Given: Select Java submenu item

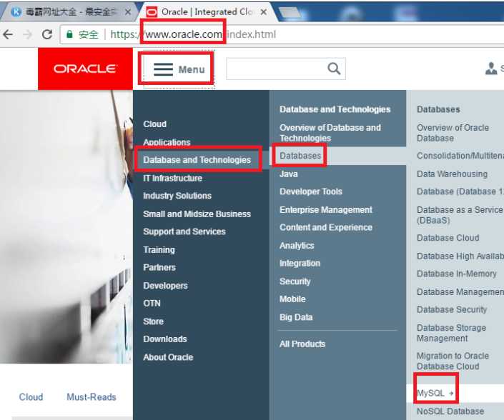Looking at the screenshot, I should point(289,174).
